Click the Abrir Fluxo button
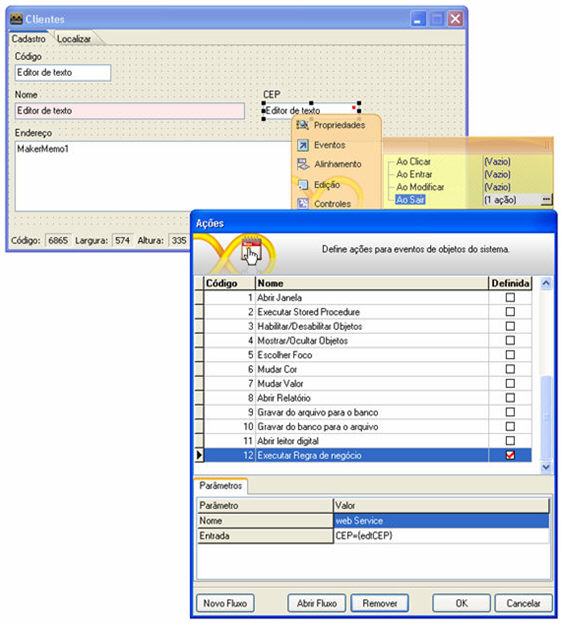Screen dimensions: 561x624 click(x=317, y=604)
